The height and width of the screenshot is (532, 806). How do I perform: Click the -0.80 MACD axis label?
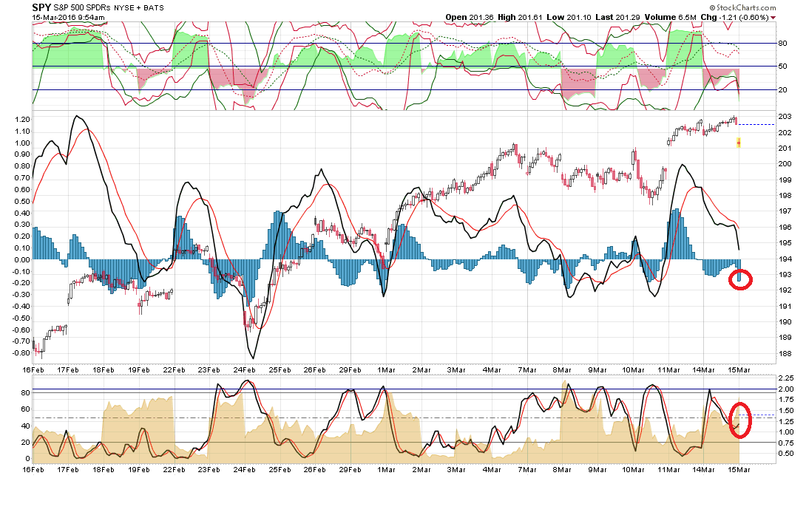click(x=21, y=353)
